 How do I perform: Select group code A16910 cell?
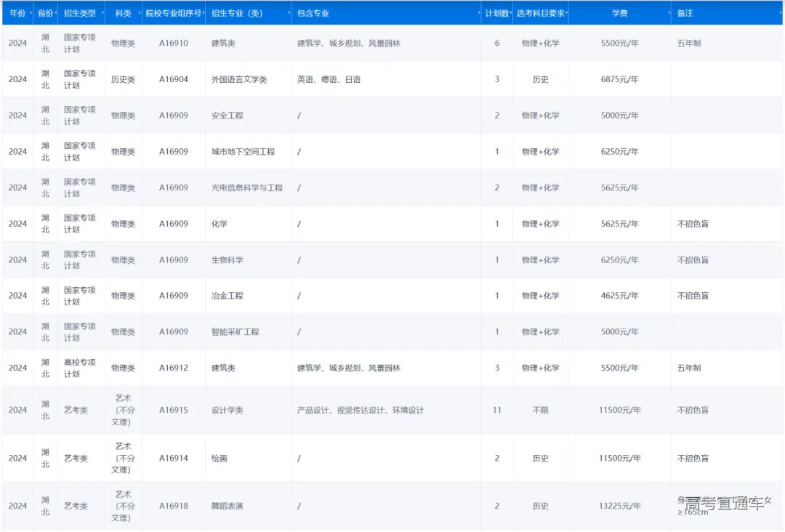click(174, 44)
